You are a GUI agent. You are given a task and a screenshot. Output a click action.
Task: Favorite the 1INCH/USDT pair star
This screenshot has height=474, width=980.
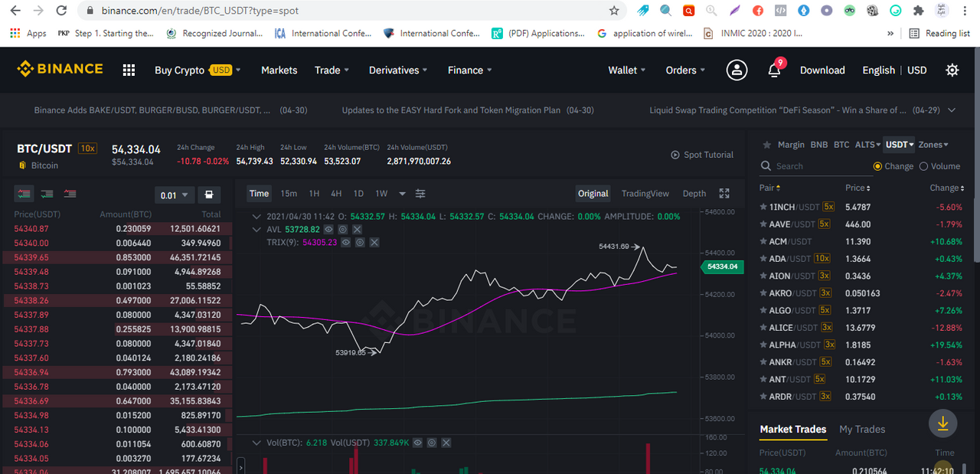763,207
